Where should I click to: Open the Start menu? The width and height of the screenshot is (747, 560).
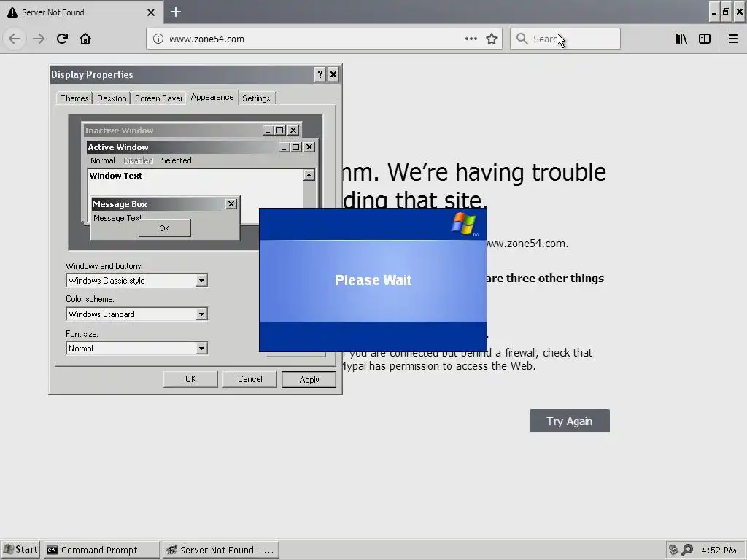click(x=20, y=550)
